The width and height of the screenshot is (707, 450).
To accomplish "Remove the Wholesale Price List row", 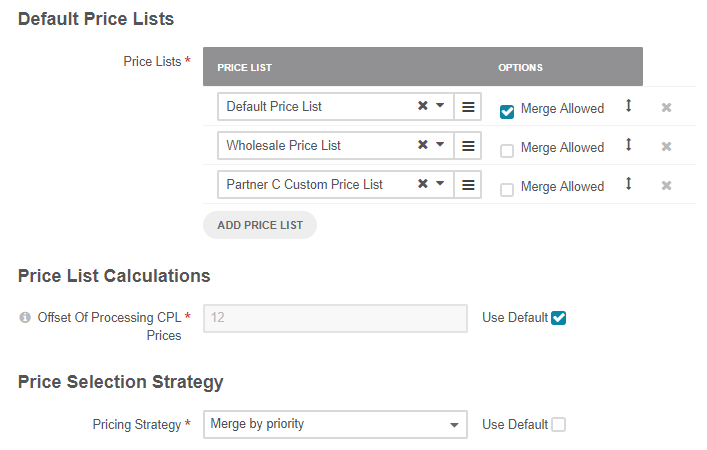I will [666, 147].
